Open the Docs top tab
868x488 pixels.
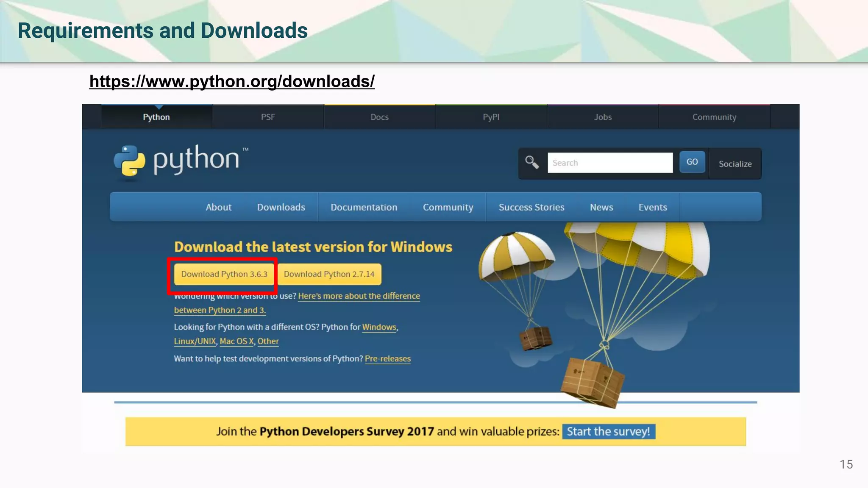379,117
